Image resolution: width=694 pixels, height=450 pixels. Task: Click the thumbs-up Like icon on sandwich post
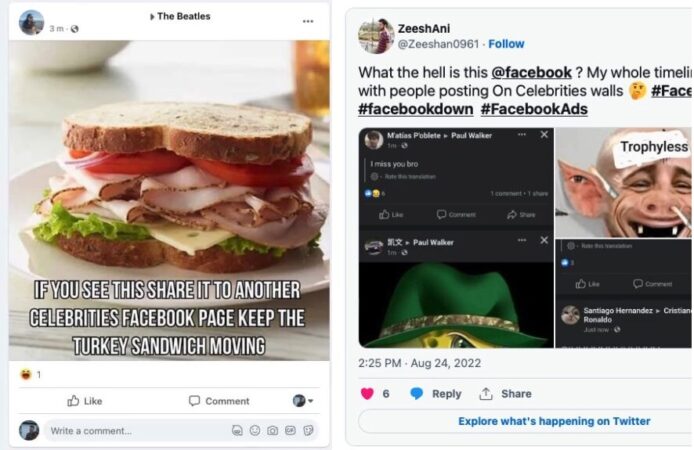73,401
